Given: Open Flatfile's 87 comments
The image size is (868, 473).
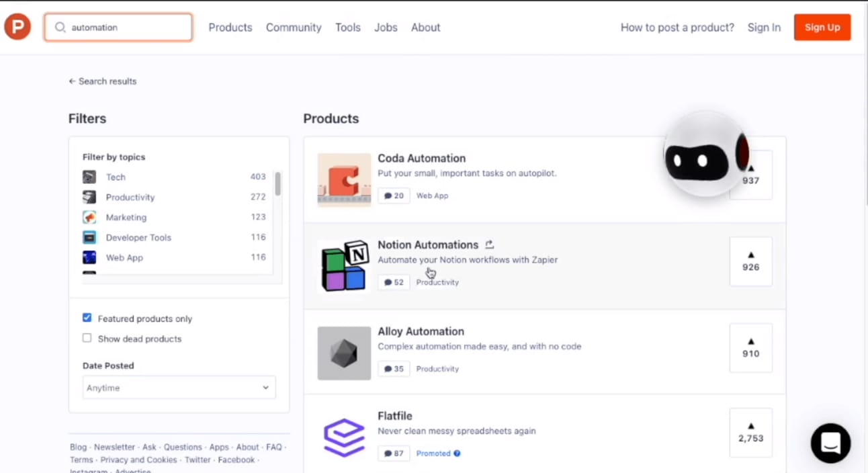Looking at the screenshot, I should click(394, 454).
